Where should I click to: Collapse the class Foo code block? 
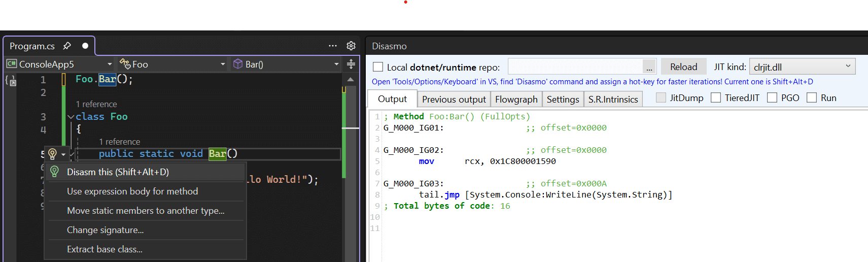tap(71, 117)
